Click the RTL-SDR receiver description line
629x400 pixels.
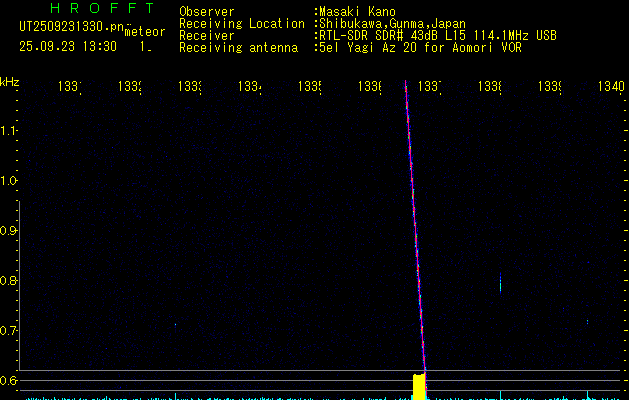coord(438,35)
